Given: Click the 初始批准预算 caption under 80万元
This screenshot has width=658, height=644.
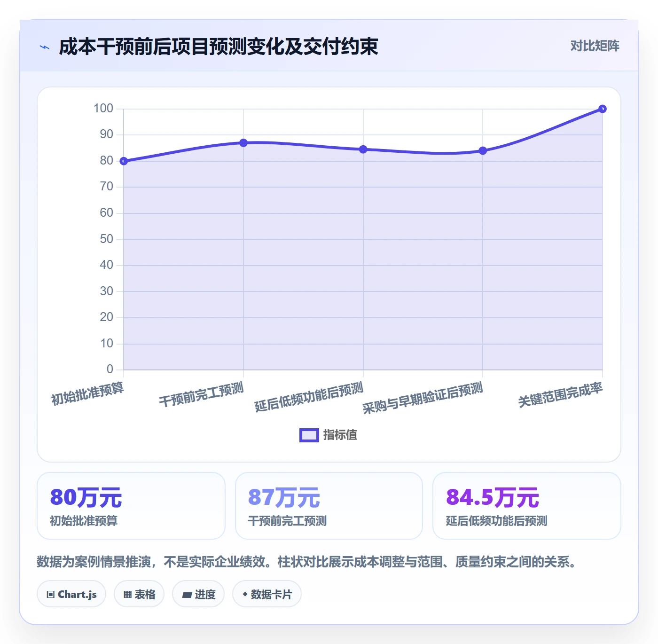Looking at the screenshot, I should [84, 521].
